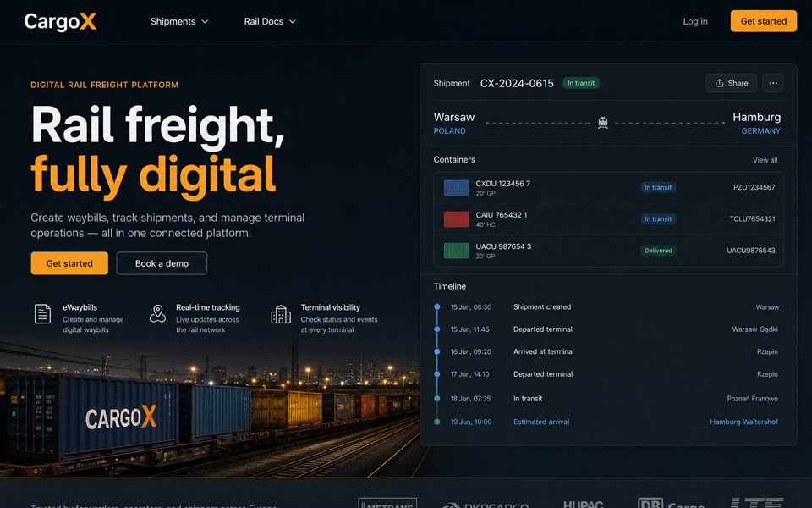Viewport: 812px width, 508px height.
Task: Click the 17 Jun 14:10 timeline marker
Action: (437, 373)
